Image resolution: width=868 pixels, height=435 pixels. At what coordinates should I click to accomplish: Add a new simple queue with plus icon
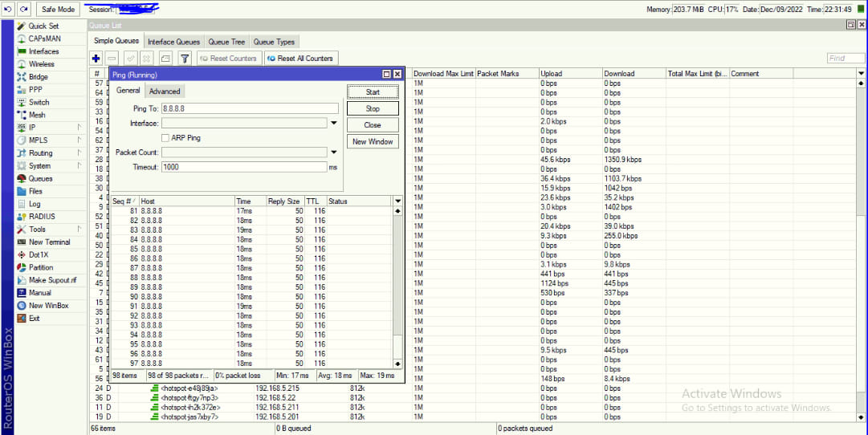tap(96, 58)
